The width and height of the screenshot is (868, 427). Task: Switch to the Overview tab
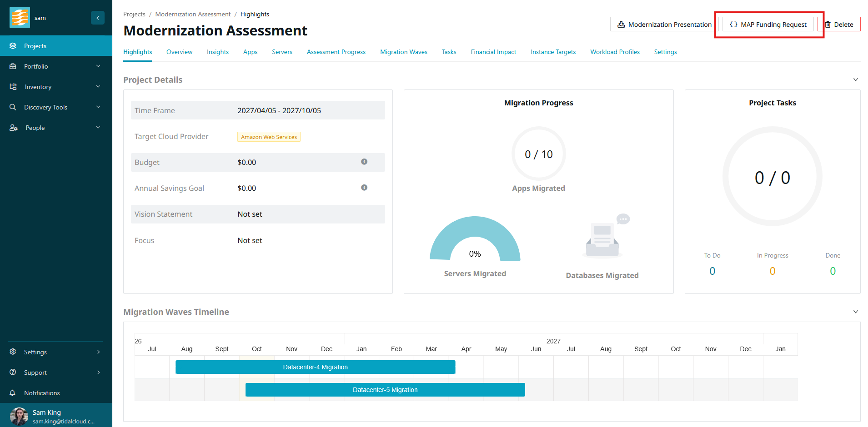tap(179, 52)
